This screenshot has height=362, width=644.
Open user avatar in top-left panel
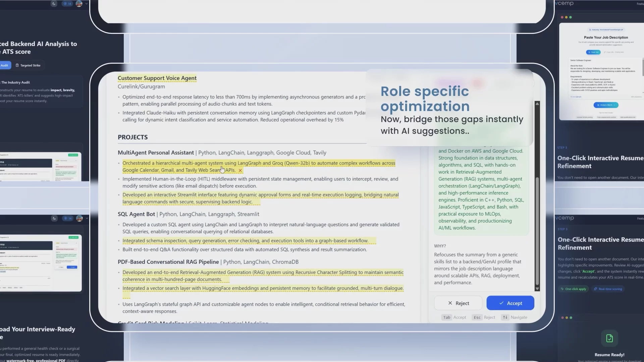click(79, 4)
